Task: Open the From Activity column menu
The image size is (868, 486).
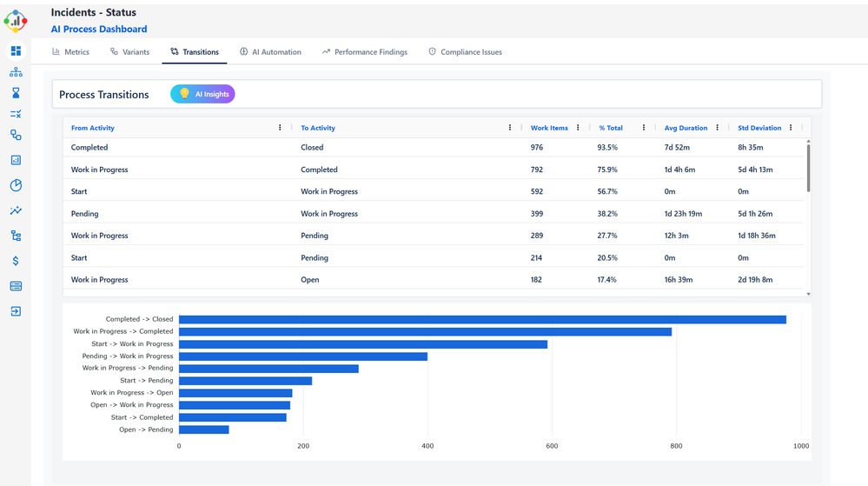Action: pyautogui.click(x=280, y=128)
